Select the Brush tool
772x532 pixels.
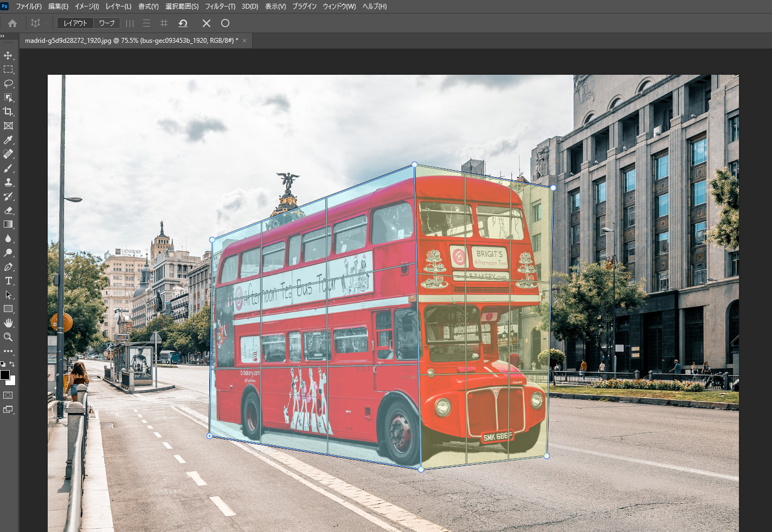(x=8, y=168)
